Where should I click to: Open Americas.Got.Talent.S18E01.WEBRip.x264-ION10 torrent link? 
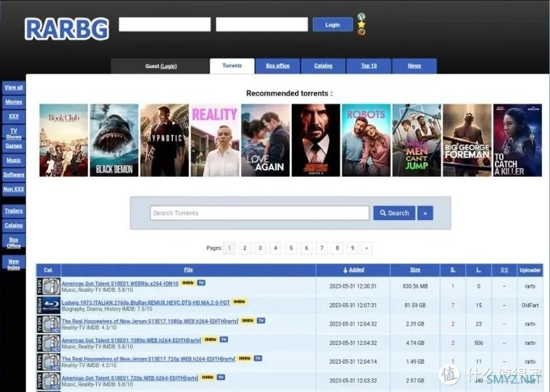120,283
